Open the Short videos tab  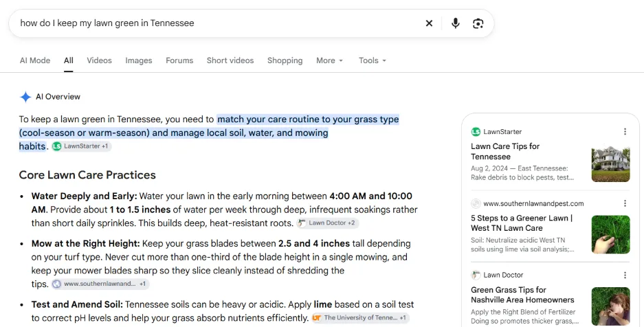pyautogui.click(x=230, y=60)
